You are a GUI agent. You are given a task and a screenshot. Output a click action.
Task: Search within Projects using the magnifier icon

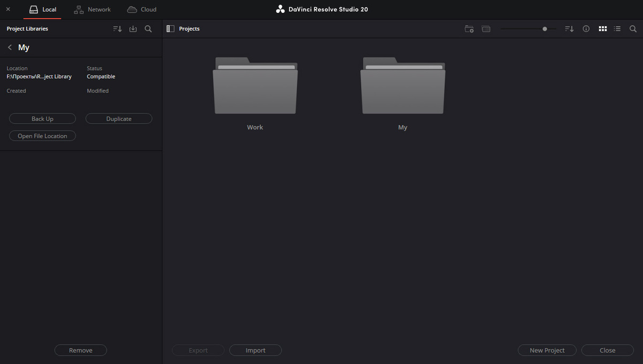633,29
